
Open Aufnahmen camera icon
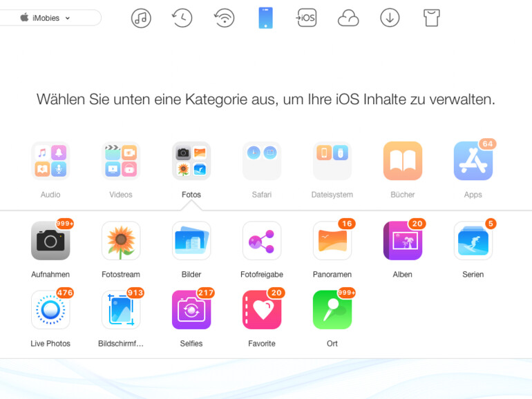tap(50, 241)
